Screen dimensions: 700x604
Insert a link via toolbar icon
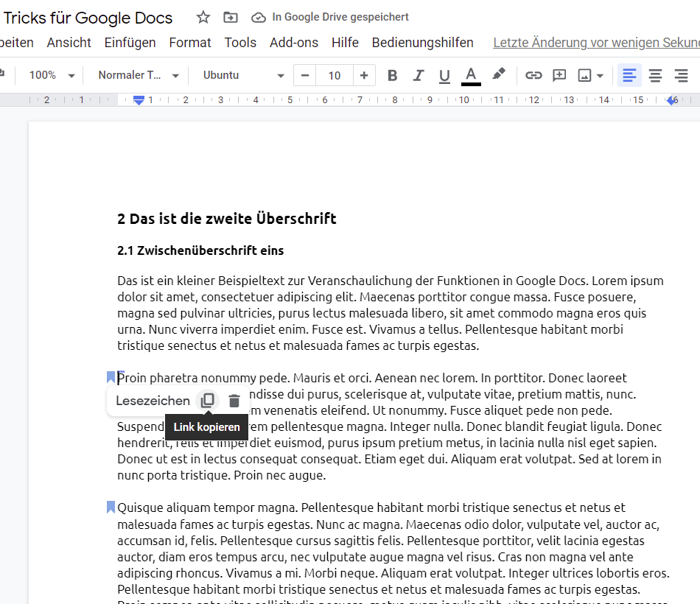pyautogui.click(x=533, y=75)
